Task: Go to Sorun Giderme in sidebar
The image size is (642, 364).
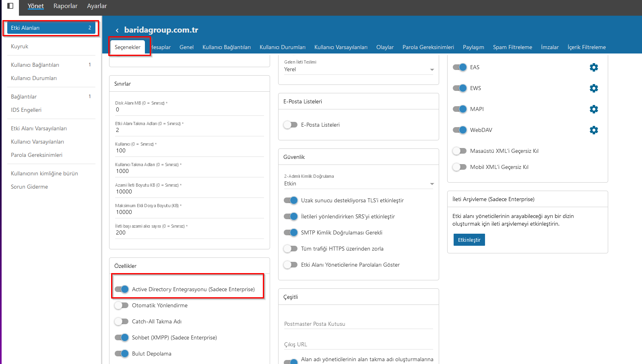Action: (29, 187)
